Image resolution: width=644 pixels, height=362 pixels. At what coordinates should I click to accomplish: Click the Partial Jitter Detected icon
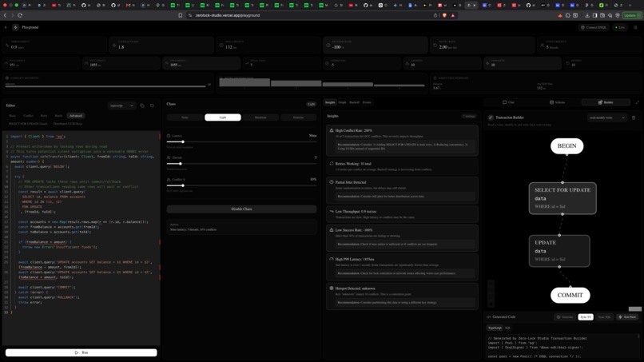332,182
